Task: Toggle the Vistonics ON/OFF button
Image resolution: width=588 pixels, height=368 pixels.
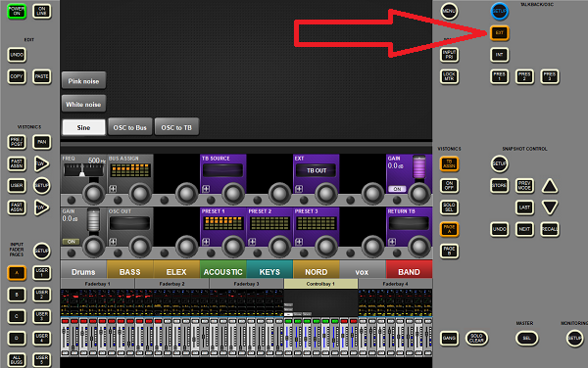Action: click(x=449, y=186)
